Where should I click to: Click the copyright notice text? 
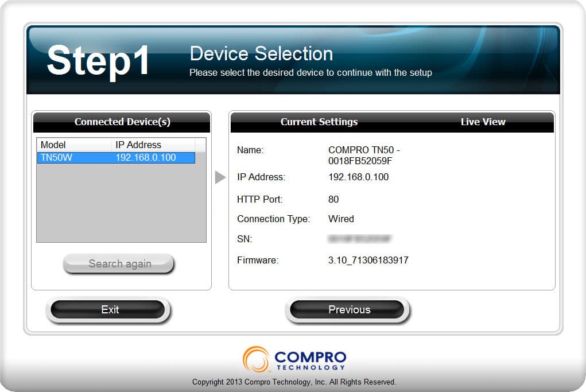pyautogui.click(x=294, y=382)
